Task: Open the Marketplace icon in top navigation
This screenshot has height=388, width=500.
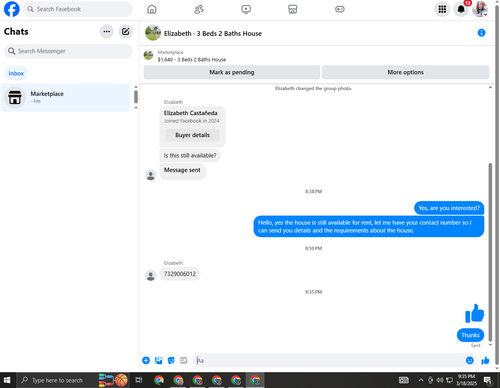Action: [x=293, y=9]
